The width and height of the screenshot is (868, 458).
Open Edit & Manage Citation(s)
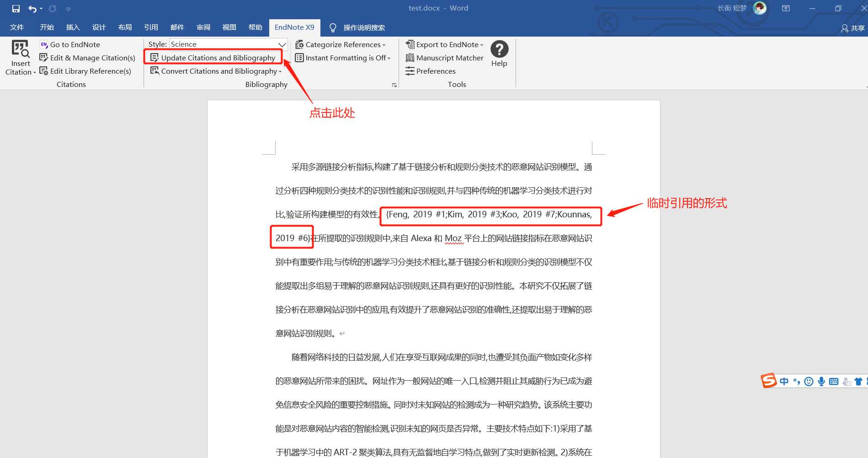pyautogui.click(x=87, y=58)
